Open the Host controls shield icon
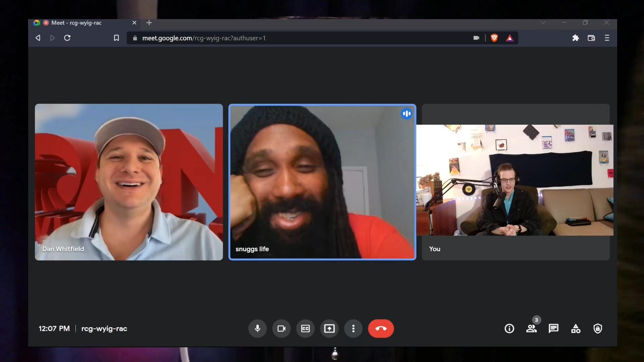644x362 pixels. 598,328
